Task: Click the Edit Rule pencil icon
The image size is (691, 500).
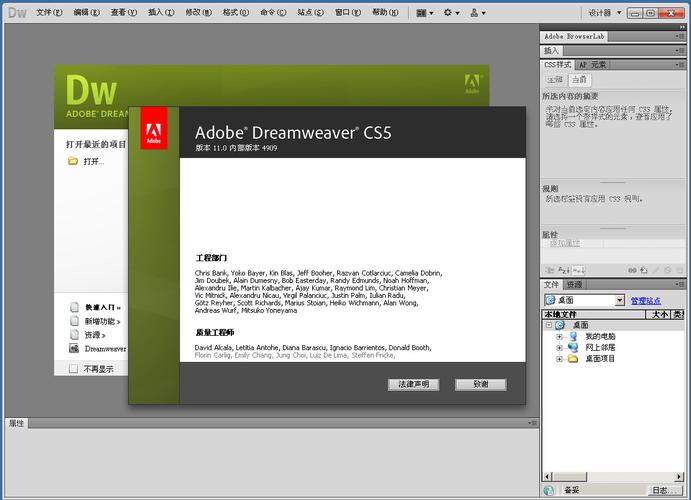Action: pyautogui.click(x=656, y=270)
